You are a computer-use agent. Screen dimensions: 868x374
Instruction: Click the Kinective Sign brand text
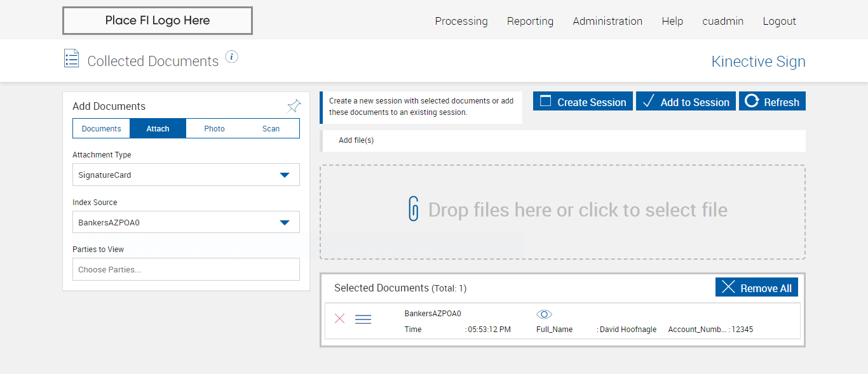tap(758, 62)
